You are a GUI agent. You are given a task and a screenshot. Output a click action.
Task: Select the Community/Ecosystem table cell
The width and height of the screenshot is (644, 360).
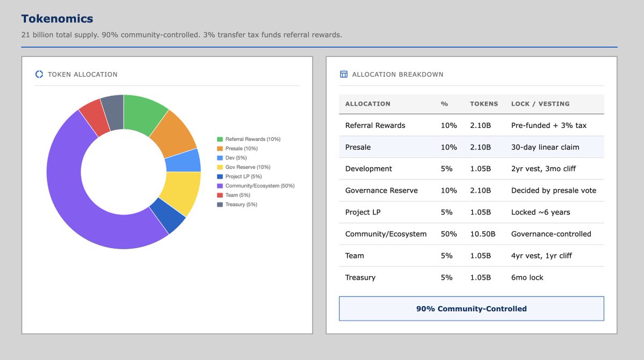(386, 234)
